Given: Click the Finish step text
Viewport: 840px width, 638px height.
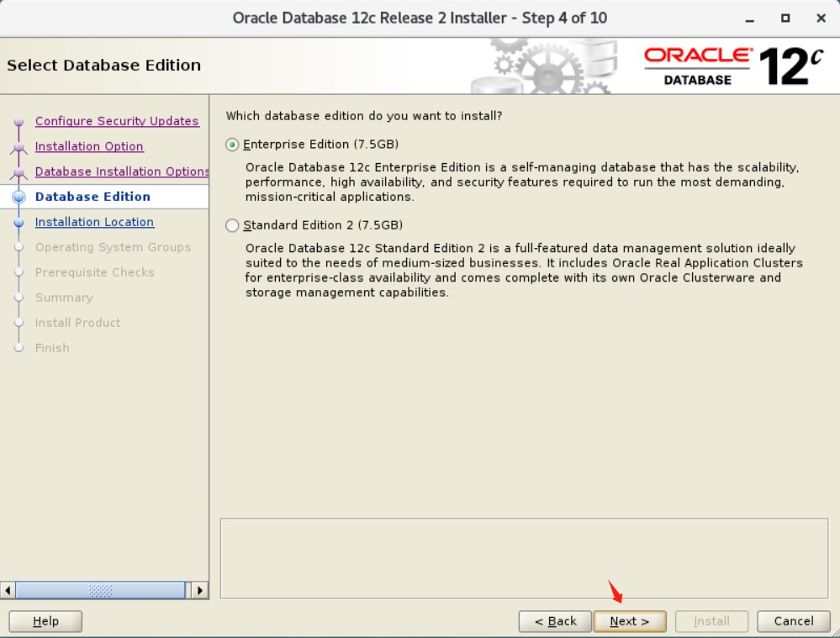Looking at the screenshot, I should (x=52, y=348).
